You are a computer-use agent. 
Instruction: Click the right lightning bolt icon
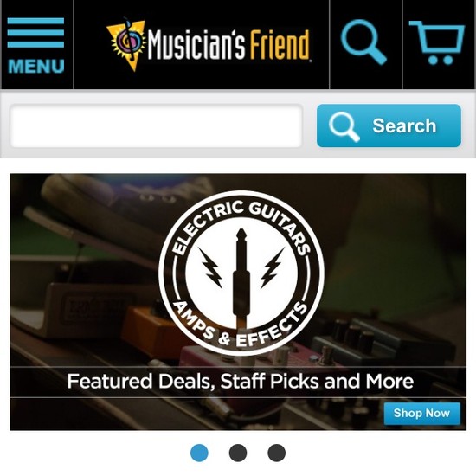(273, 267)
